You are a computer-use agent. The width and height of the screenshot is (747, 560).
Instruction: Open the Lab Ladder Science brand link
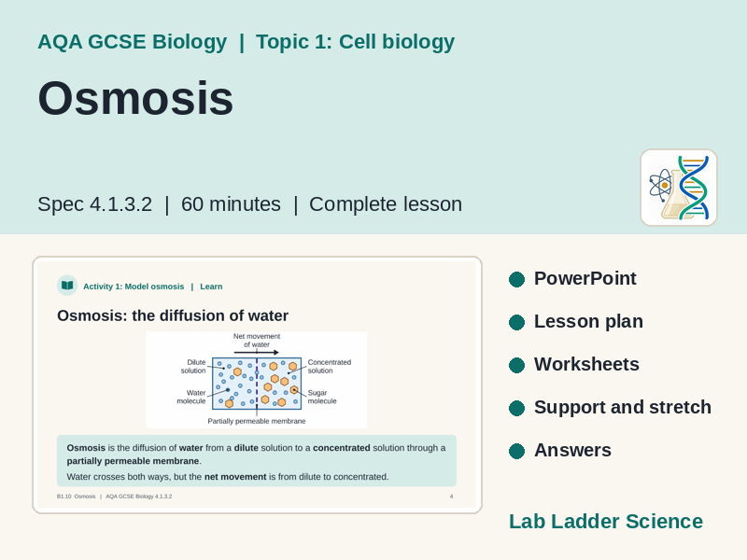click(x=606, y=522)
